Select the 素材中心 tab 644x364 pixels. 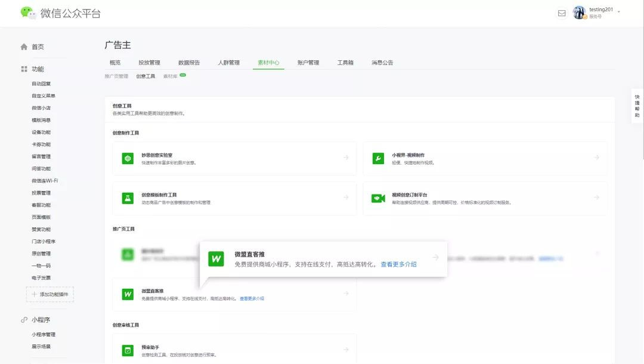(268, 63)
